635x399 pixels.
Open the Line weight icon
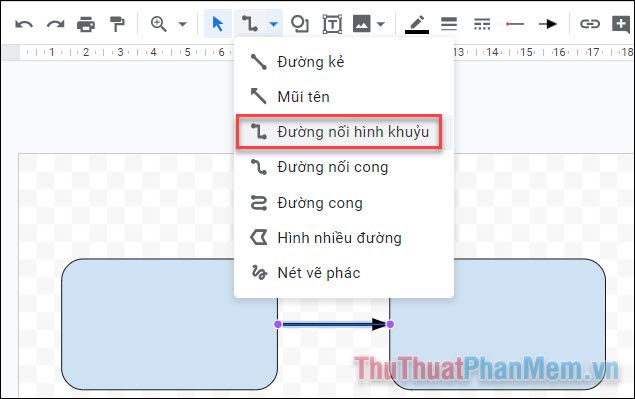pos(449,24)
